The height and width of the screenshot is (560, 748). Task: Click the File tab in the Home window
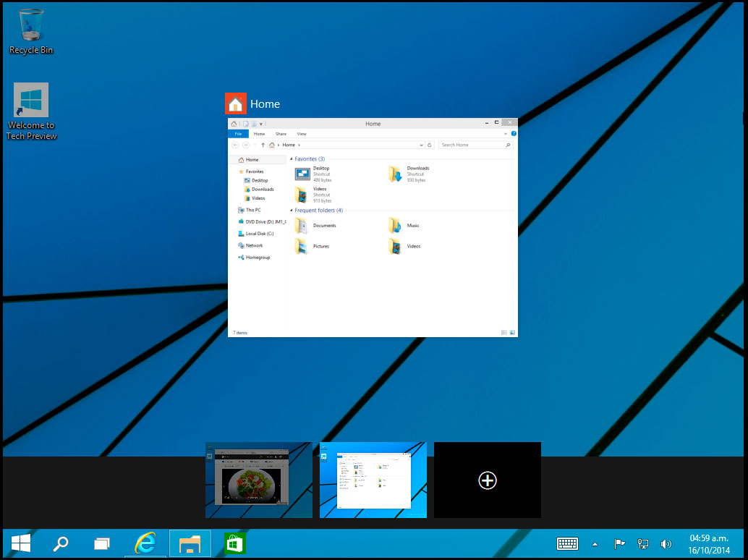point(238,134)
